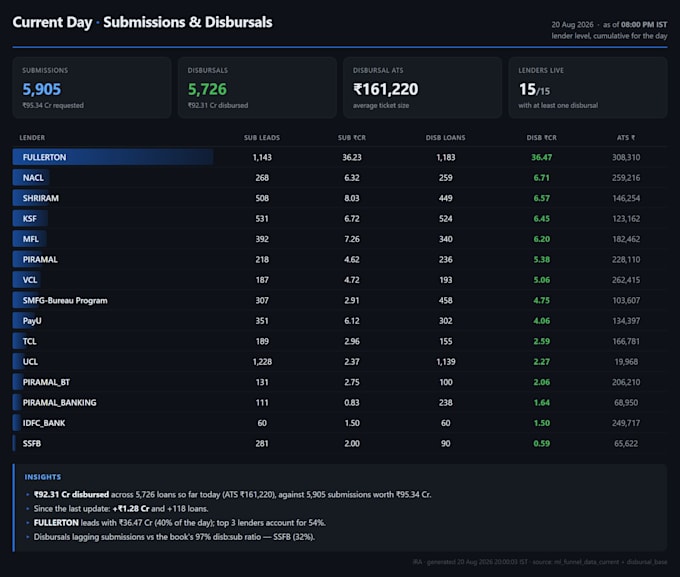Click KSF's sub ₹Cr value 6.72
Screen dimensions: 680x577
pos(352,219)
